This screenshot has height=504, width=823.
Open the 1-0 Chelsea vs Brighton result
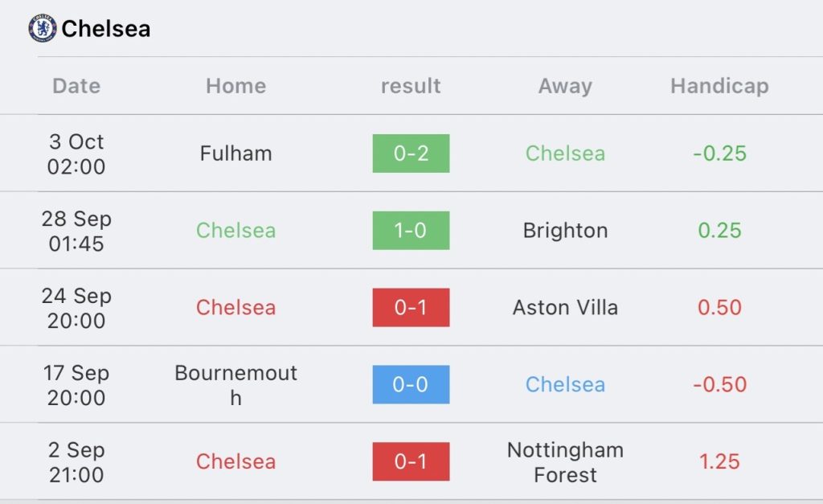coord(411,231)
